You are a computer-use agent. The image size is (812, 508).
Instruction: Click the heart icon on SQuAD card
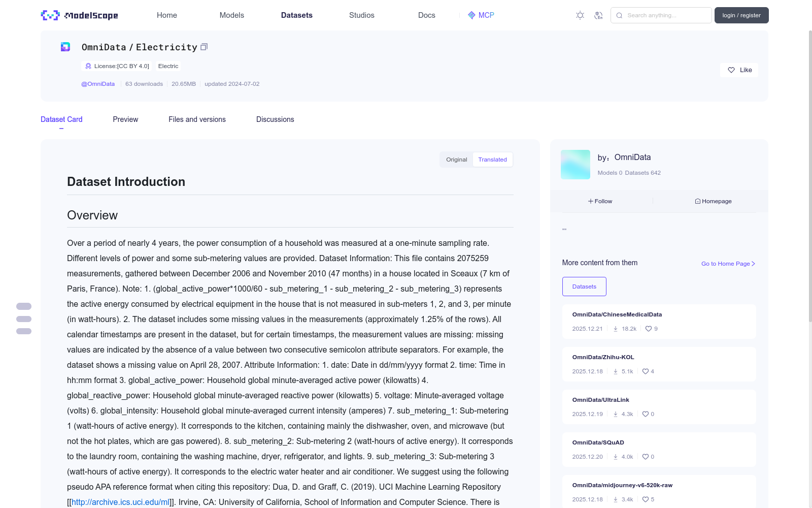pyautogui.click(x=646, y=457)
